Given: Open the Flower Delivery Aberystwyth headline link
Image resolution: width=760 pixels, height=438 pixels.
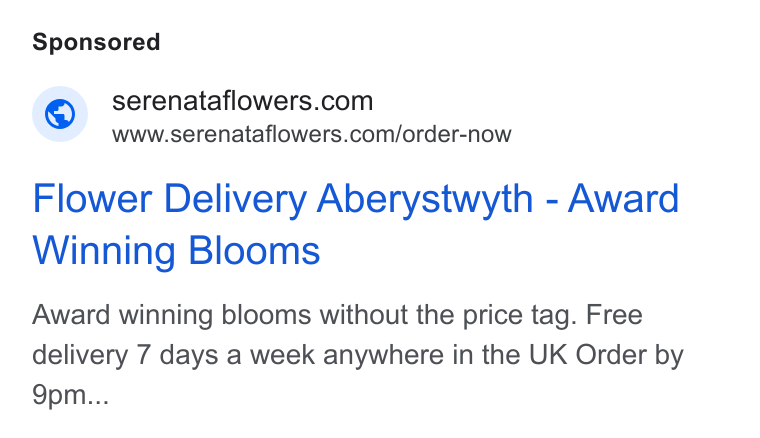Looking at the screenshot, I should 356,224.
